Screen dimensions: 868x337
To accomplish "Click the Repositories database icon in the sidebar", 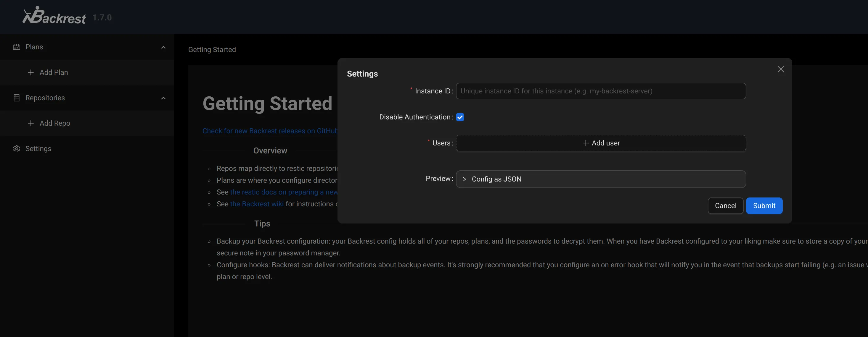I will pos(17,98).
